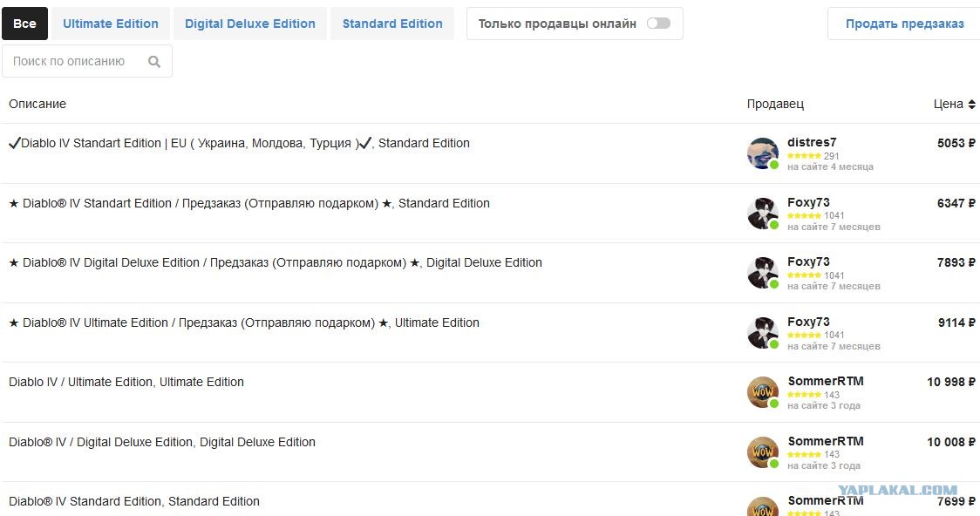Open the SommerRTM seller name on the 7699 ₽ listing

coord(826,501)
